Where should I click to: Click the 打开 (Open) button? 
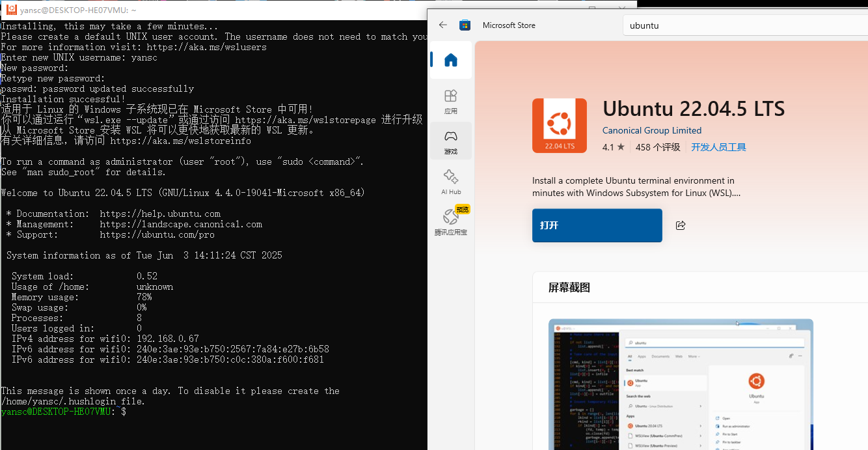(x=597, y=225)
